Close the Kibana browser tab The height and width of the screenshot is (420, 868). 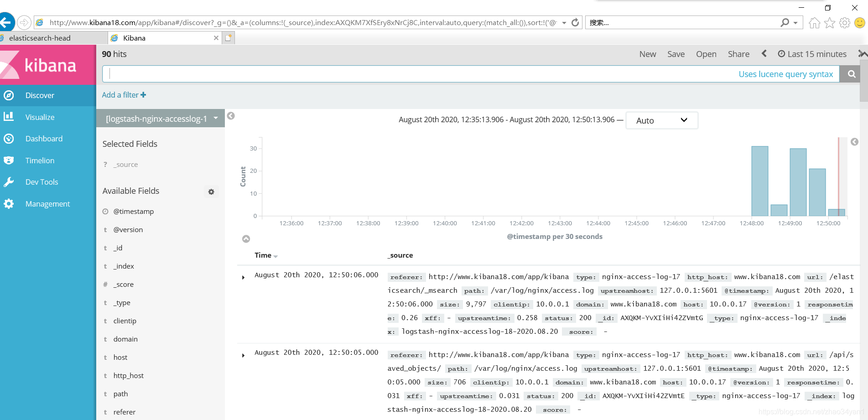[216, 38]
